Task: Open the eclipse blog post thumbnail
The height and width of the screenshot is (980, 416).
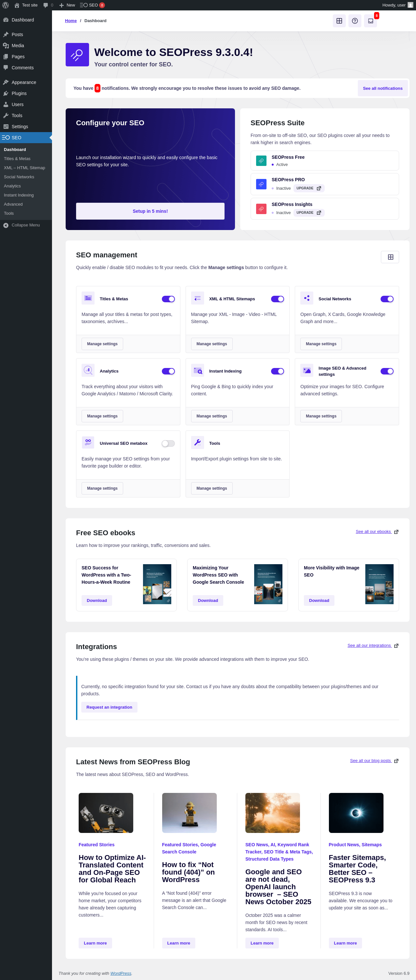Action: point(356,813)
